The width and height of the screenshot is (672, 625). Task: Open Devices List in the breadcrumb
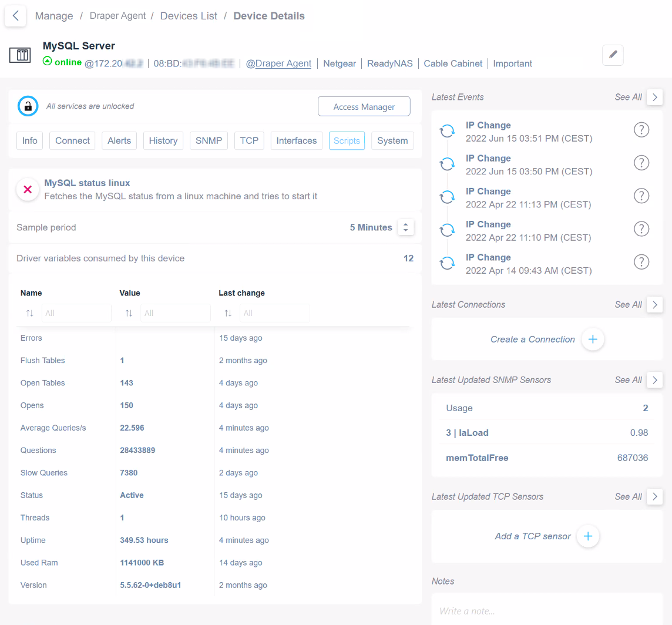(189, 16)
